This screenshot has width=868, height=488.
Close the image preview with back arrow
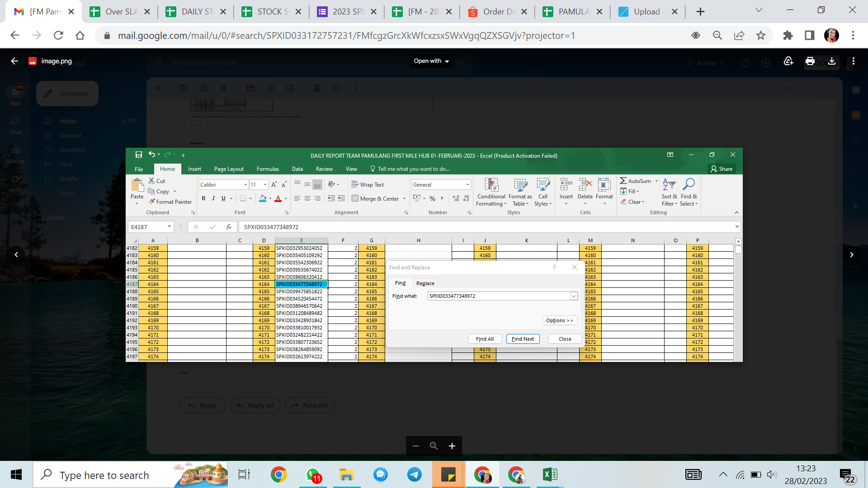pos(14,61)
